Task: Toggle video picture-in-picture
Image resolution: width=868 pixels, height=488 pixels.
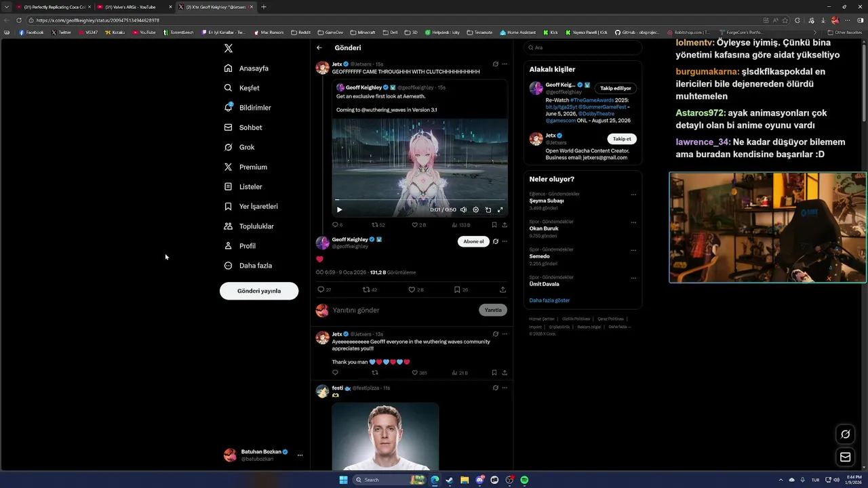Action: [488, 209]
